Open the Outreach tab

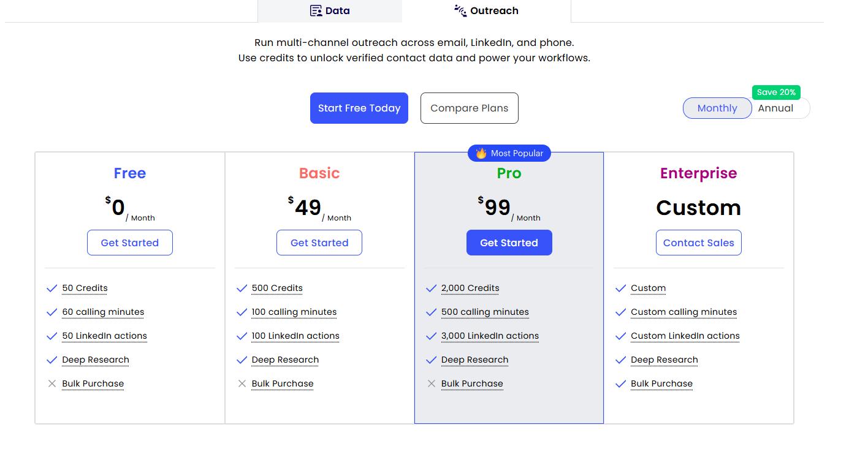pyautogui.click(x=486, y=10)
